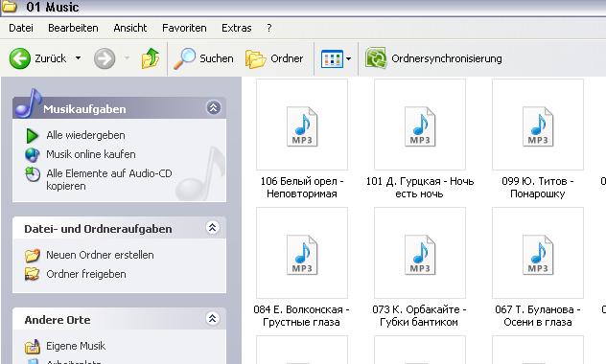
Task: Click the folder icon in the 01 Music title bar
Action: pyautogui.click(x=10, y=6)
